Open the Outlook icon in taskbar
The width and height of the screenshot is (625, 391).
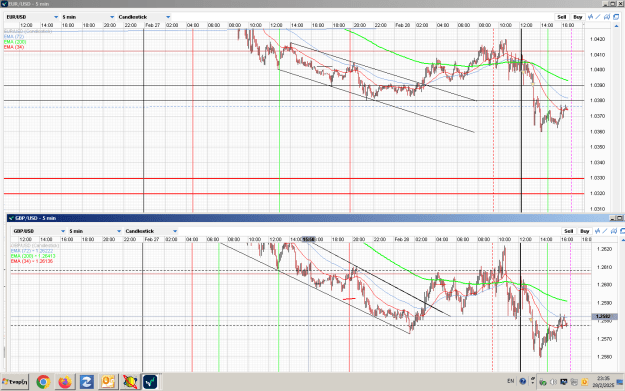tap(108, 382)
